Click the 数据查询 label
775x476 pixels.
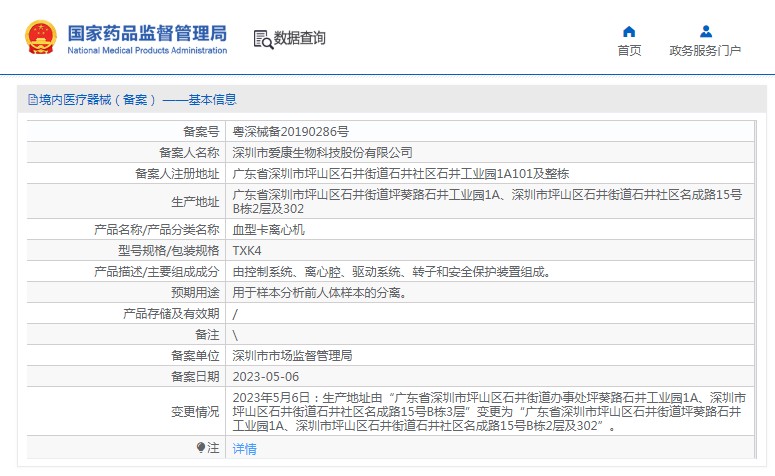point(300,38)
